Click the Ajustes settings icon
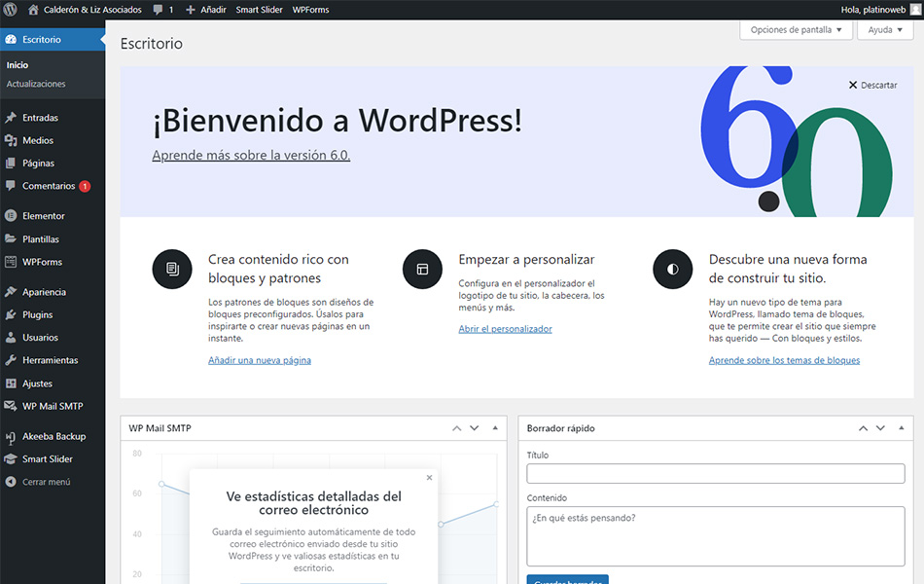 point(11,383)
